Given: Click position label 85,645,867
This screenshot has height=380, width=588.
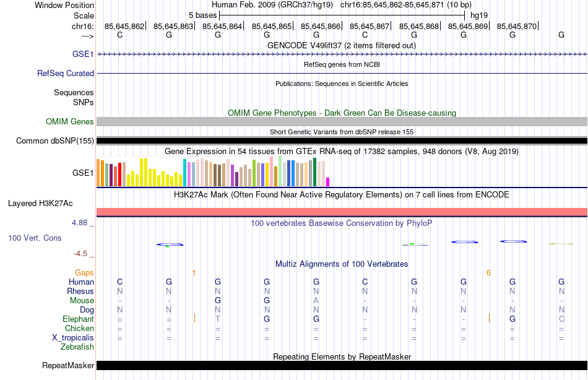Looking at the screenshot, I should 370,26.
